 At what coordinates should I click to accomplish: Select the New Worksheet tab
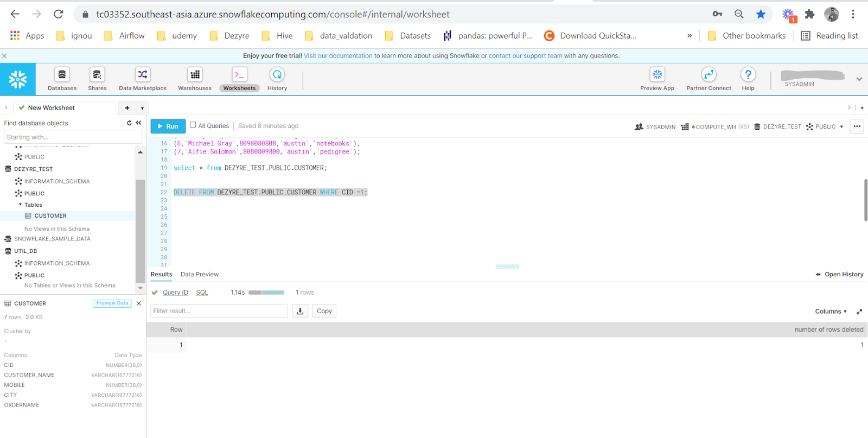51,108
